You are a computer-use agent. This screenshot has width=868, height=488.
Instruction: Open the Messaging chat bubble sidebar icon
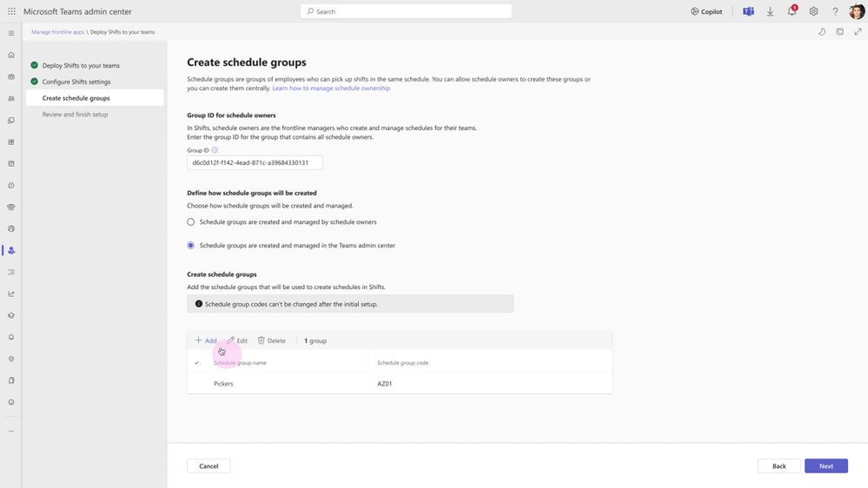pyautogui.click(x=11, y=185)
